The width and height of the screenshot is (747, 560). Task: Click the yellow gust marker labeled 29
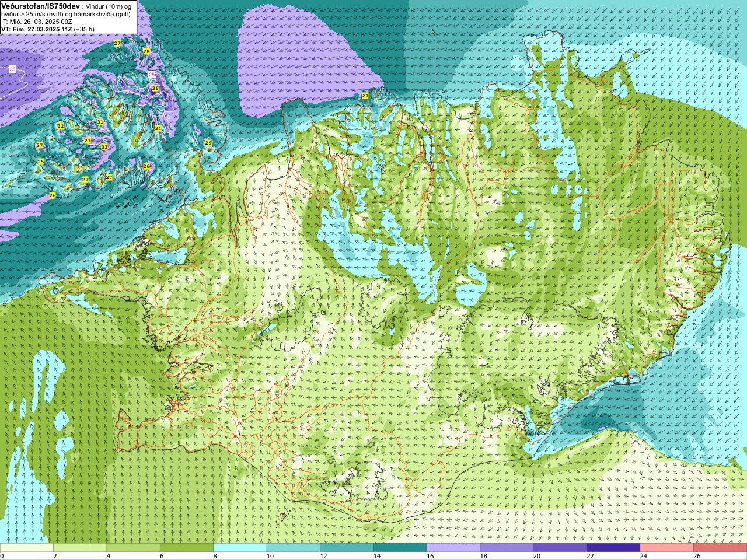point(208,143)
